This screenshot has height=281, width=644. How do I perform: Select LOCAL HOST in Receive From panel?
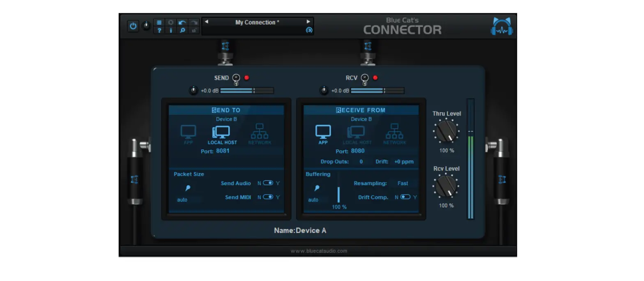(357, 135)
